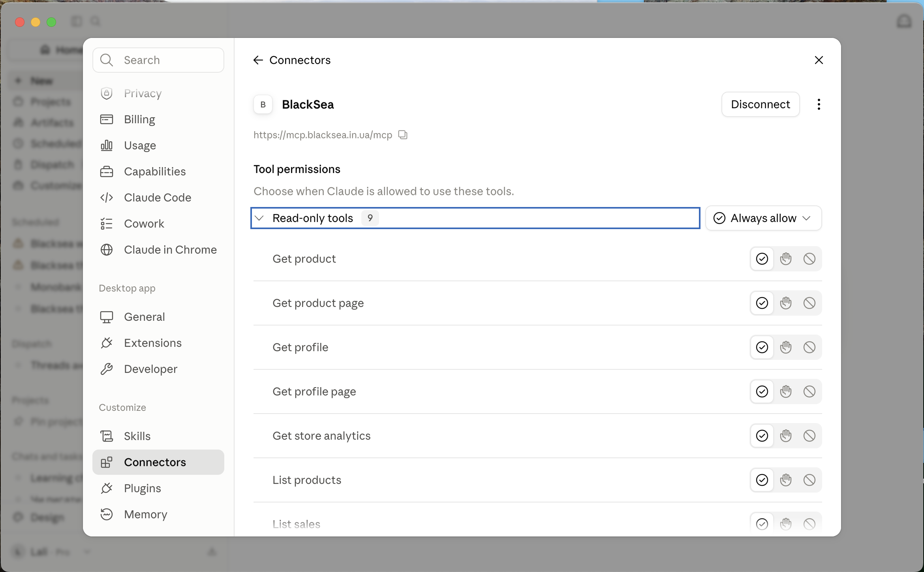The height and width of the screenshot is (572, 924).
Task: Go to Capabilities section
Action: (x=158, y=171)
